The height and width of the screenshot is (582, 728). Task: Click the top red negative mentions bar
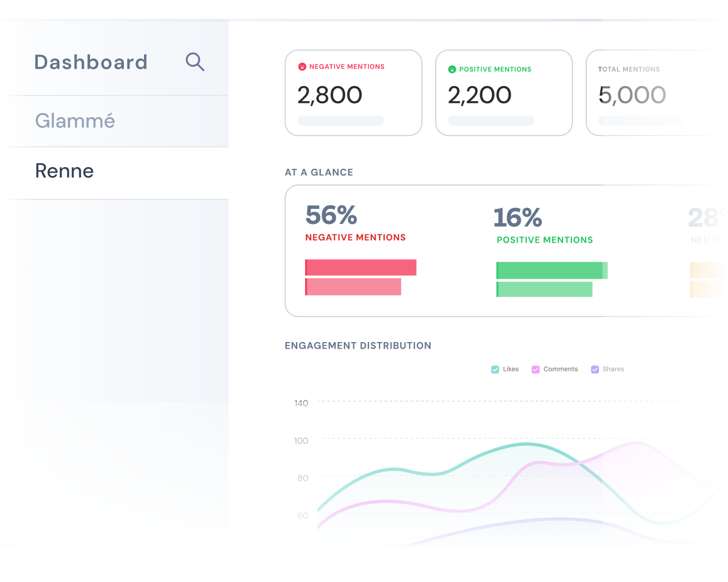361,268
